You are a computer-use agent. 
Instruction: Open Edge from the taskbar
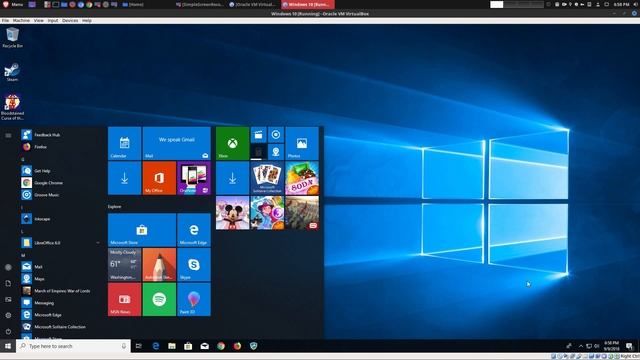tap(156, 346)
